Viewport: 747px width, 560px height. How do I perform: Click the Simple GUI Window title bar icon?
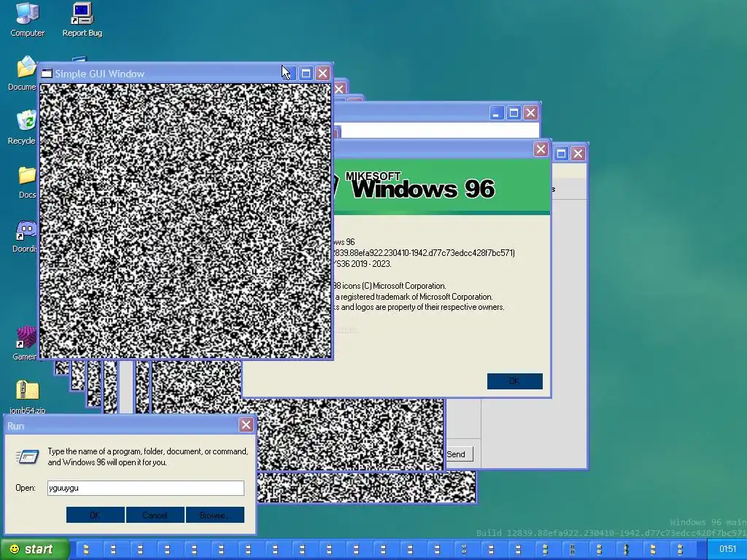coord(46,74)
